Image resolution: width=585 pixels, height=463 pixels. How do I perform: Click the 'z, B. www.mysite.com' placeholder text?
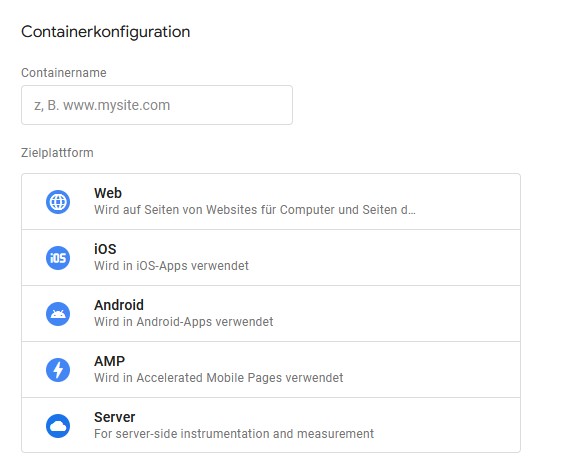(102, 105)
